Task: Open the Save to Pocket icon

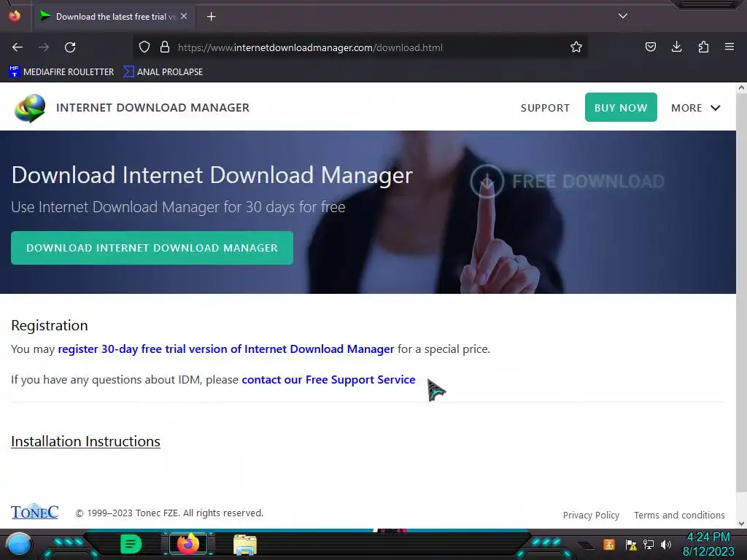Action: (650, 47)
